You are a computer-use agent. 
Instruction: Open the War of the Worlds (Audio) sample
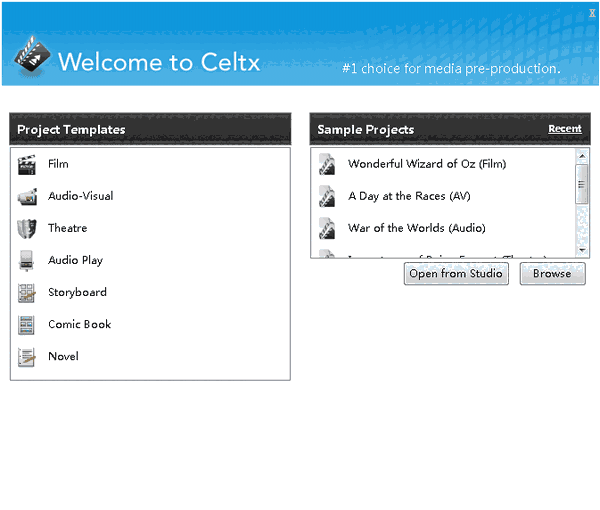416,229
